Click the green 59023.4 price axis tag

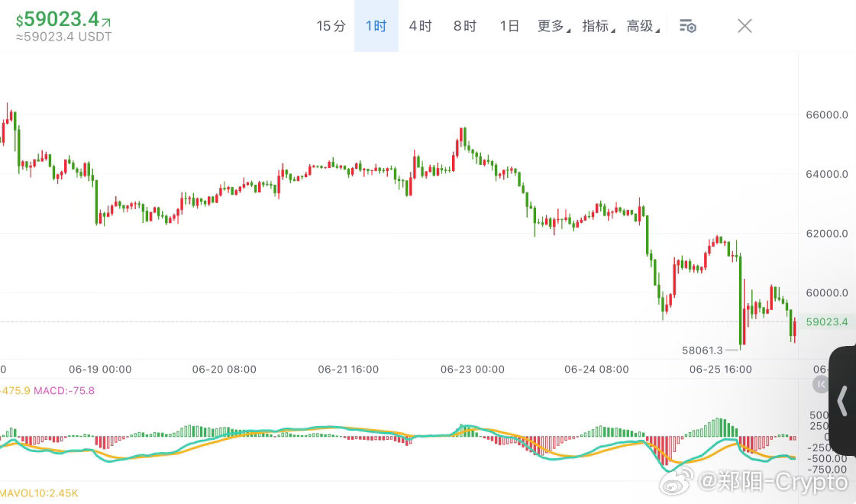tap(826, 321)
